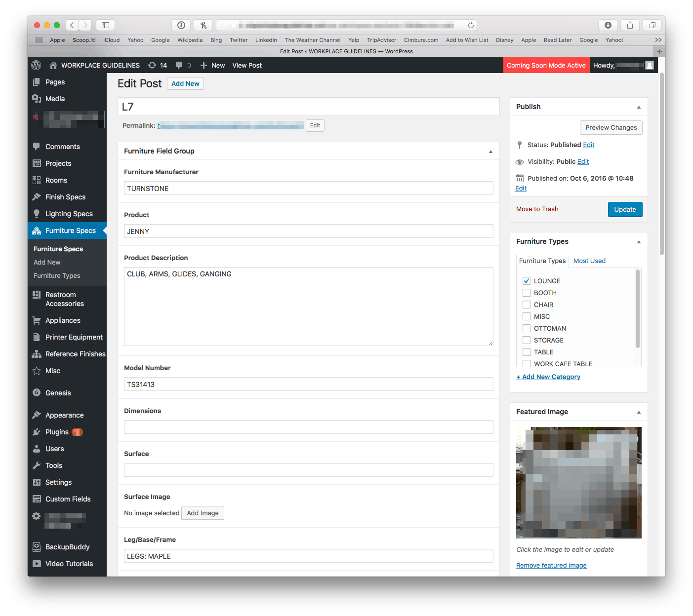Uncheck the LOUNGE furniture type
The image size is (693, 616).
[527, 281]
